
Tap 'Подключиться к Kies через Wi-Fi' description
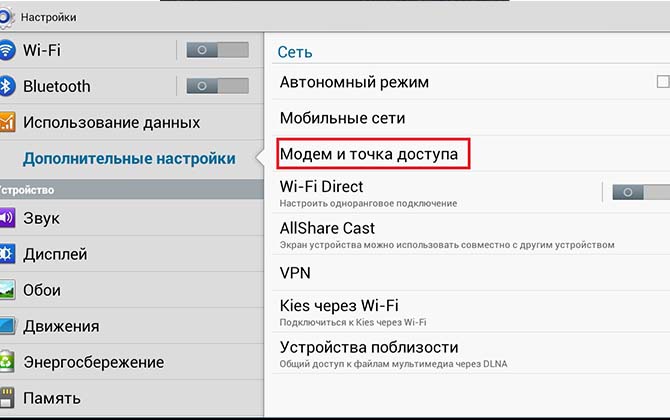[x=353, y=322]
